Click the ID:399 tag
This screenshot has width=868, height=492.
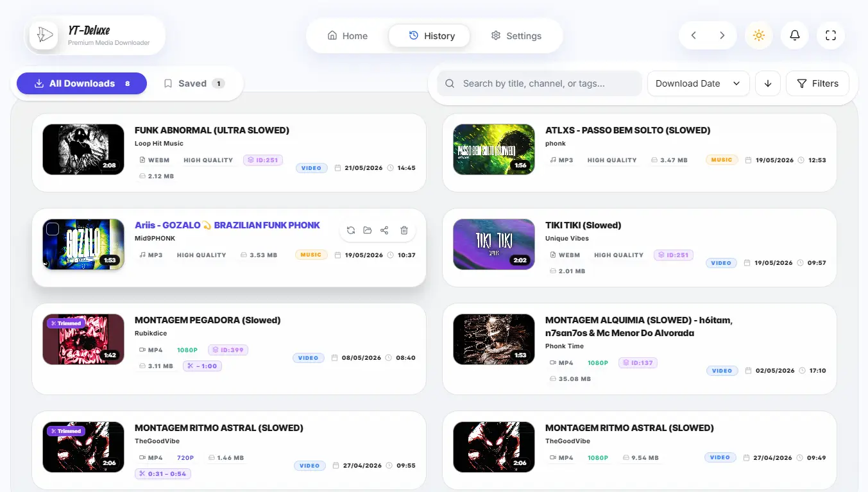click(x=228, y=350)
